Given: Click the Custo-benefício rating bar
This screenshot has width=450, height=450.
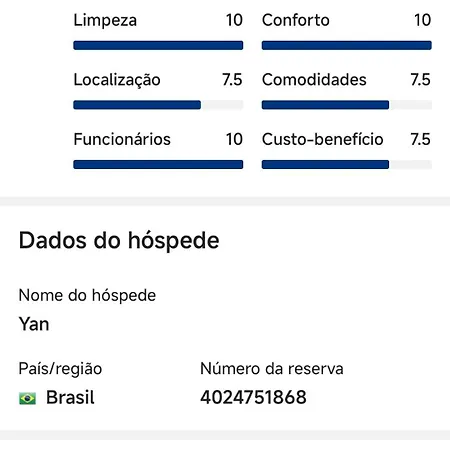Looking at the screenshot, I should 347,164.
